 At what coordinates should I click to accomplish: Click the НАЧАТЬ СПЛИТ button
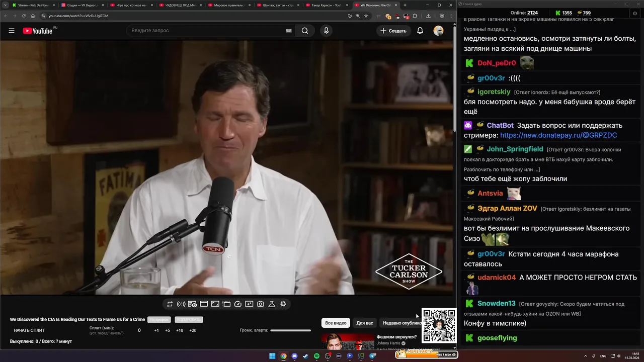(x=29, y=330)
